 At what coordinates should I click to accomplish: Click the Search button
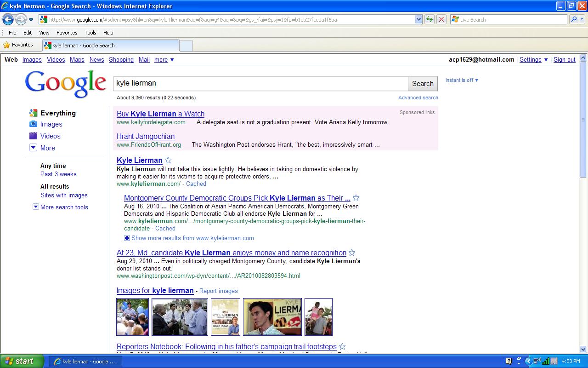tap(423, 83)
